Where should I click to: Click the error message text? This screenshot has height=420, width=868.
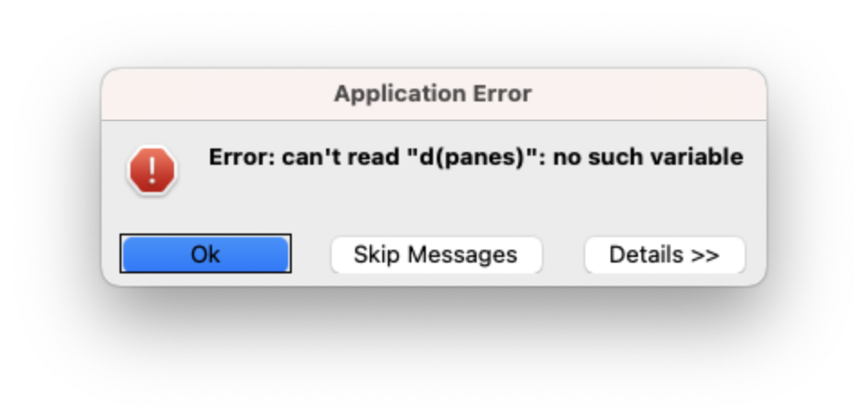[x=476, y=157]
